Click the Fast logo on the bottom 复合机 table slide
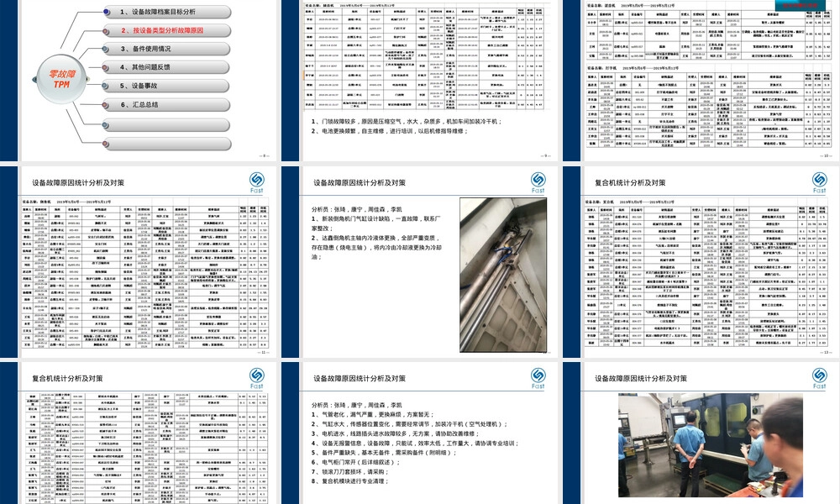Screen dimensions: 840x504 [256, 378]
